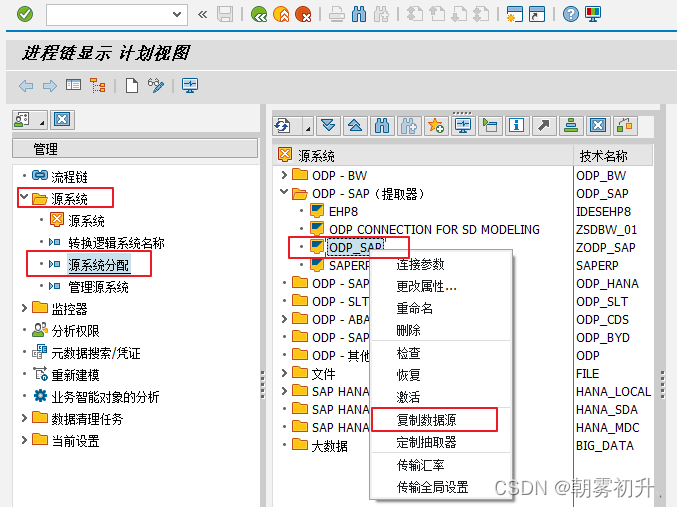Viewport: 677px width, 507px height.
Task: Click the find binoculars icon in tree toolbar
Action: [382, 126]
